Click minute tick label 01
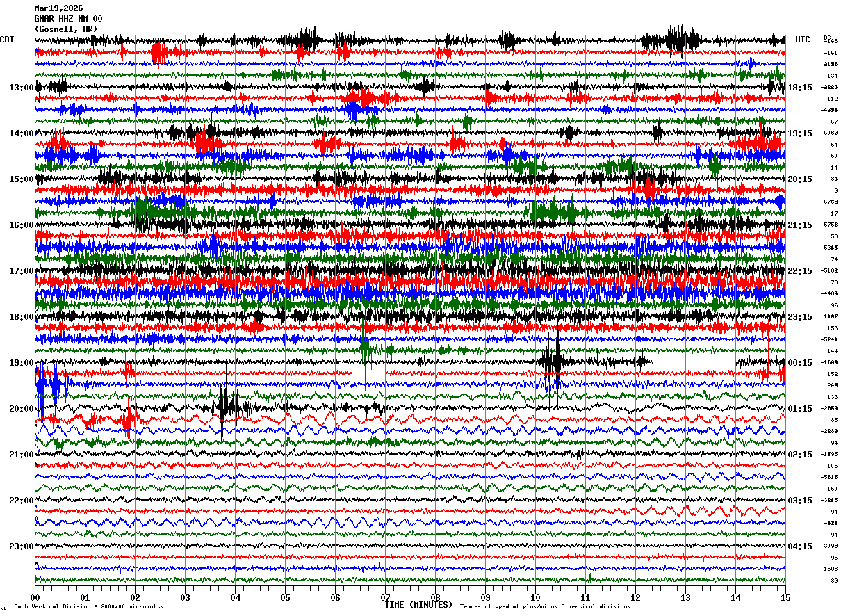This screenshot has width=841, height=616. pyautogui.click(x=85, y=597)
